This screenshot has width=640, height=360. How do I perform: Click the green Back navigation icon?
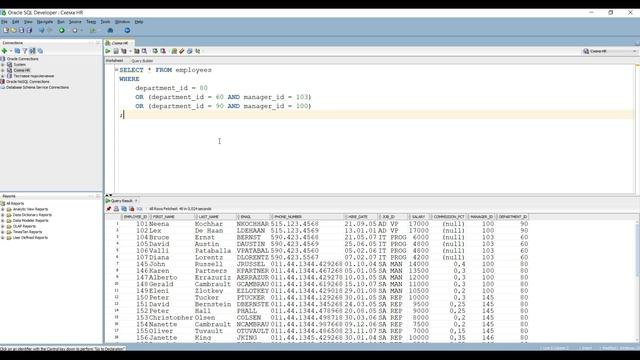click(x=62, y=30)
